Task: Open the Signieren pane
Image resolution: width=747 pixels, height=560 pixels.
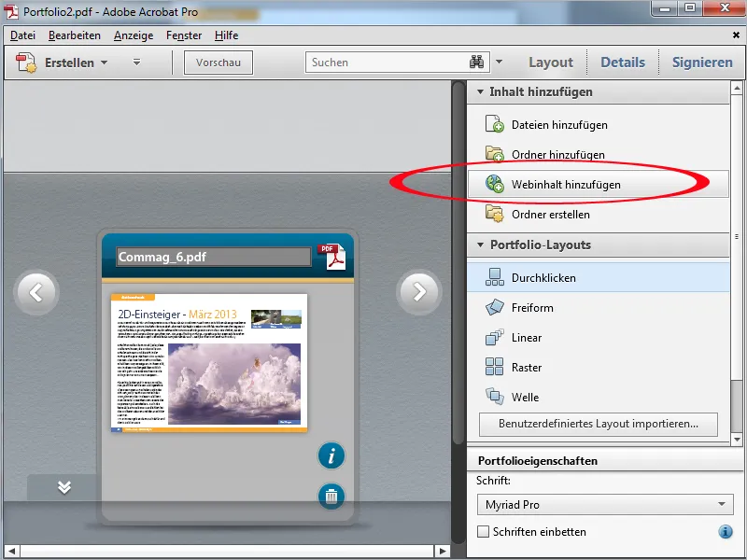Action: coord(702,63)
